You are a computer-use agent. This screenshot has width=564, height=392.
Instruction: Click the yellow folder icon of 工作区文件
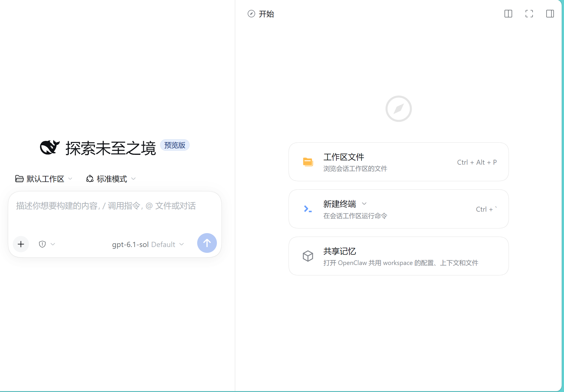click(308, 162)
